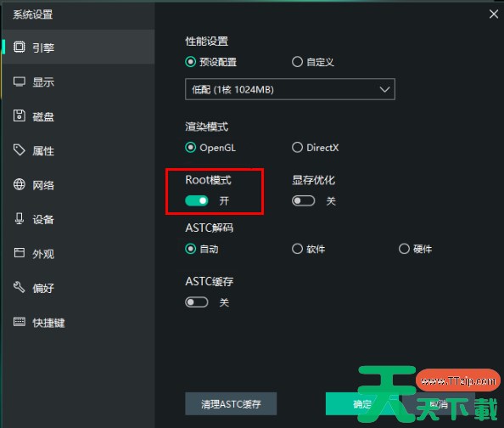
Task: Select the 自定义 radio option
Action: pyautogui.click(x=313, y=62)
